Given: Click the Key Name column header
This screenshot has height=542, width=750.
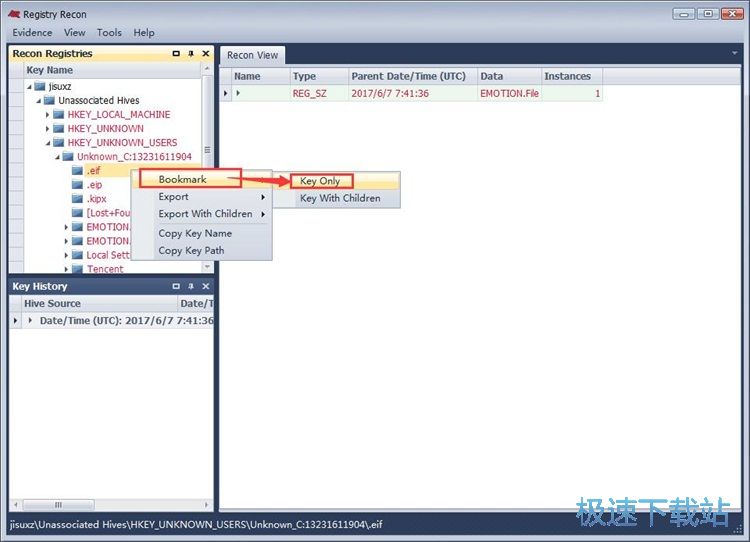Looking at the screenshot, I should click(x=112, y=70).
